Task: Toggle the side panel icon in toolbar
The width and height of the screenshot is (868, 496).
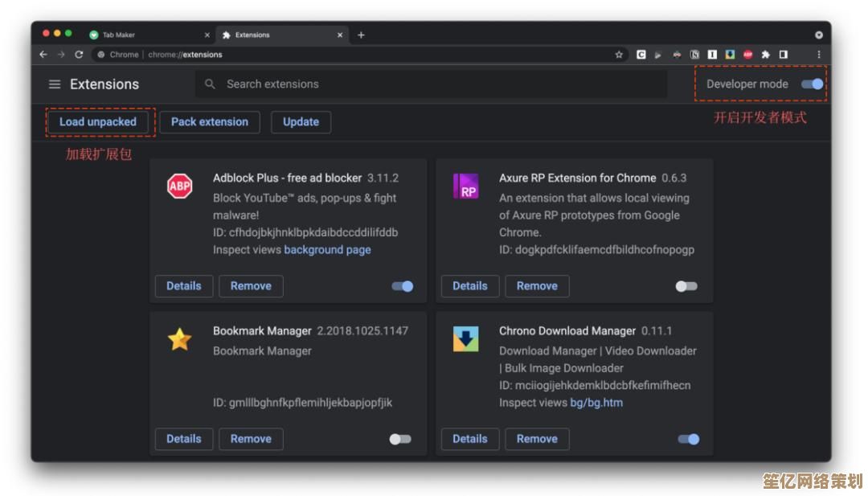Action: point(784,54)
